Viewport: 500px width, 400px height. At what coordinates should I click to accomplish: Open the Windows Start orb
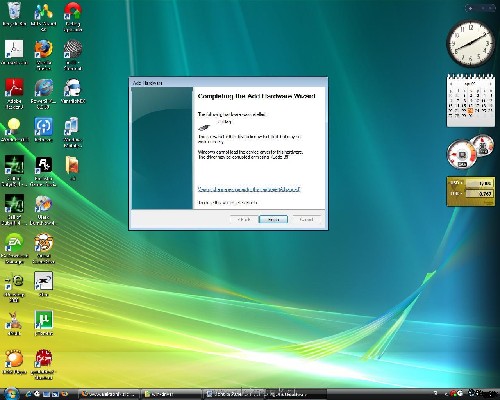[x=11, y=393]
